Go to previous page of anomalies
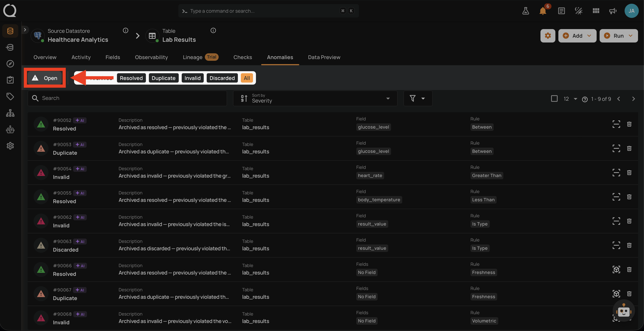Viewport: 644px width, 331px height. pyautogui.click(x=619, y=99)
